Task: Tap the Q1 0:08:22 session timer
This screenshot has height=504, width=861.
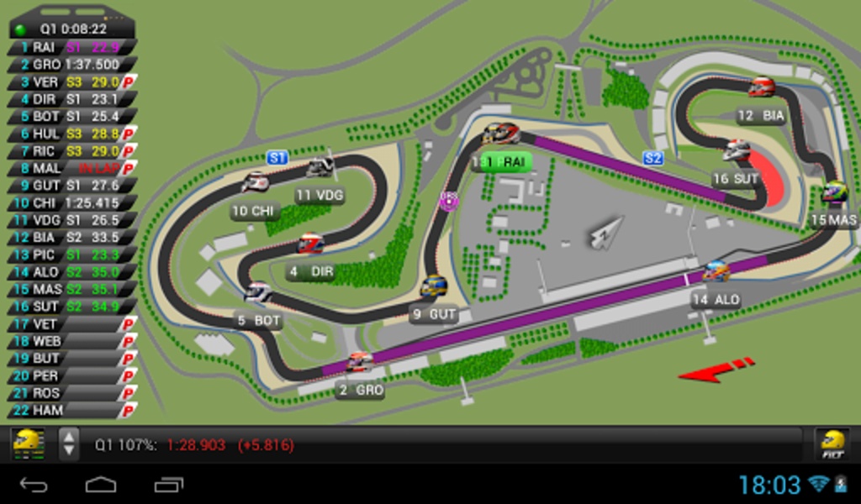Action: [x=73, y=29]
